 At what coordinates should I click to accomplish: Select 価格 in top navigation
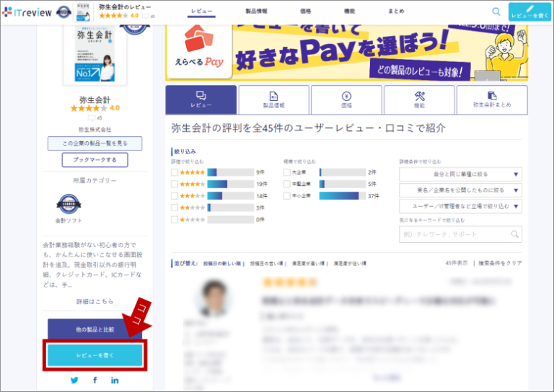tap(305, 12)
